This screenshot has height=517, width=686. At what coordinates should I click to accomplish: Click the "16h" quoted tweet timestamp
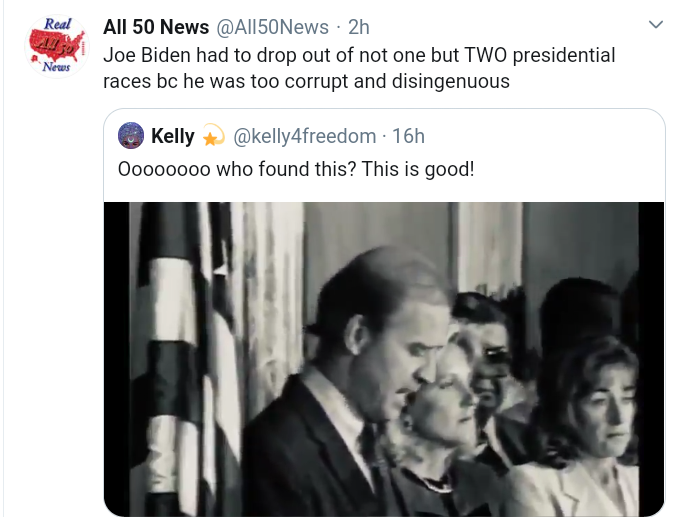pyautogui.click(x=408, y=136)
